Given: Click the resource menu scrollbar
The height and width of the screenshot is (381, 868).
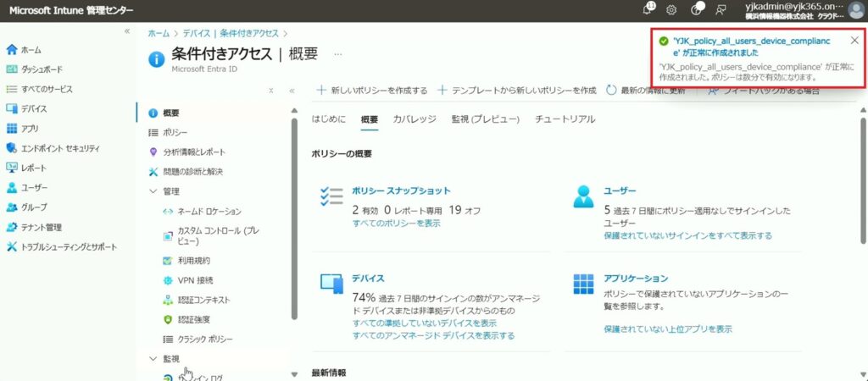Looking at the screenshot, I should coord(294,219).
